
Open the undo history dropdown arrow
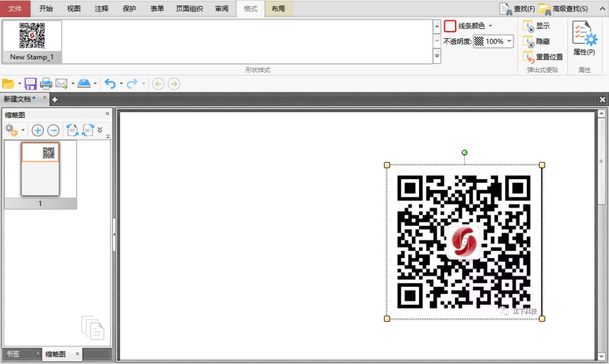pyautogui.click(x=121, y=84)
